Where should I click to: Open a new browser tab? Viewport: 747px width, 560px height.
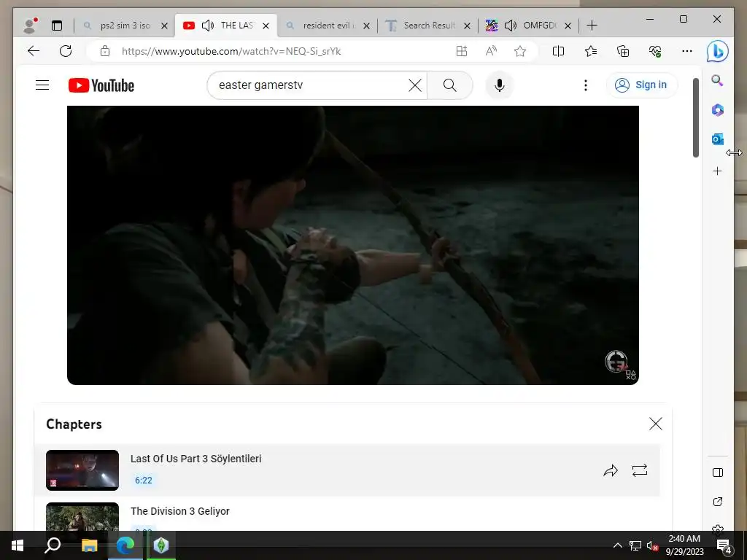point(592,26)
